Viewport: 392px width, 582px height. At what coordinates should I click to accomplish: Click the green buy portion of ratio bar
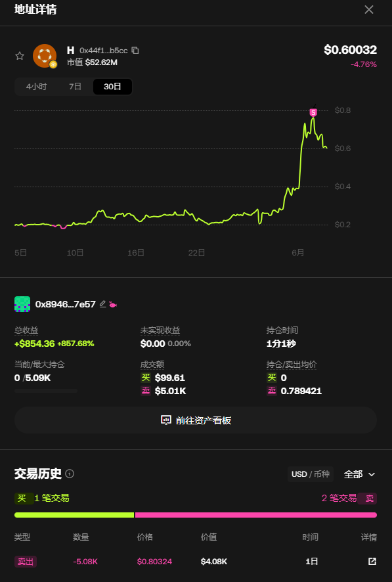click(x=74, y=515)
